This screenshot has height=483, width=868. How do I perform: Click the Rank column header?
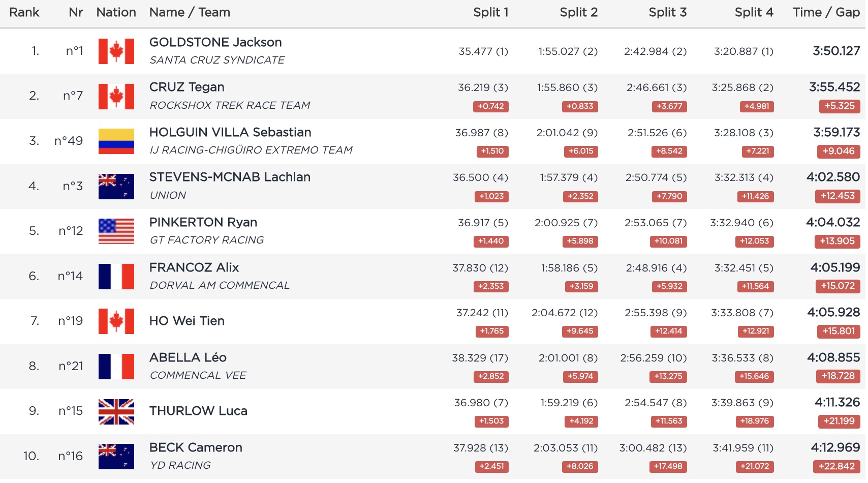[24, 13]
